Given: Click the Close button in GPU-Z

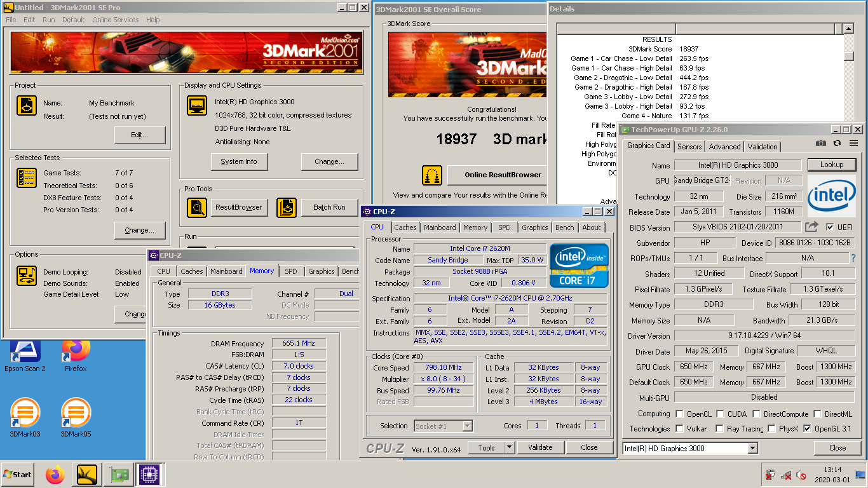Looking at the screenshot, I should point(837,448).
